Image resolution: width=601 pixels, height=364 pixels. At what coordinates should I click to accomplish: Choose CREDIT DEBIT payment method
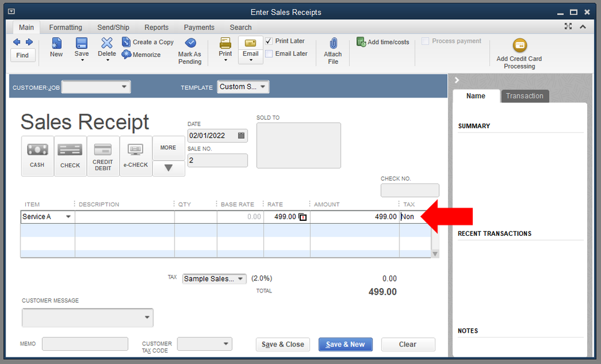point(103,156)
